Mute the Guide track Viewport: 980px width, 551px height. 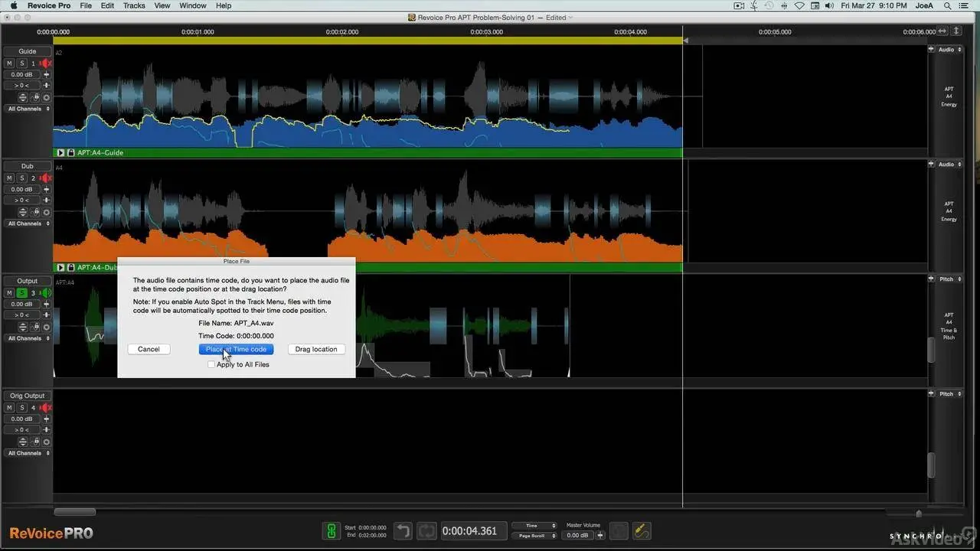[x=10, y=64]
